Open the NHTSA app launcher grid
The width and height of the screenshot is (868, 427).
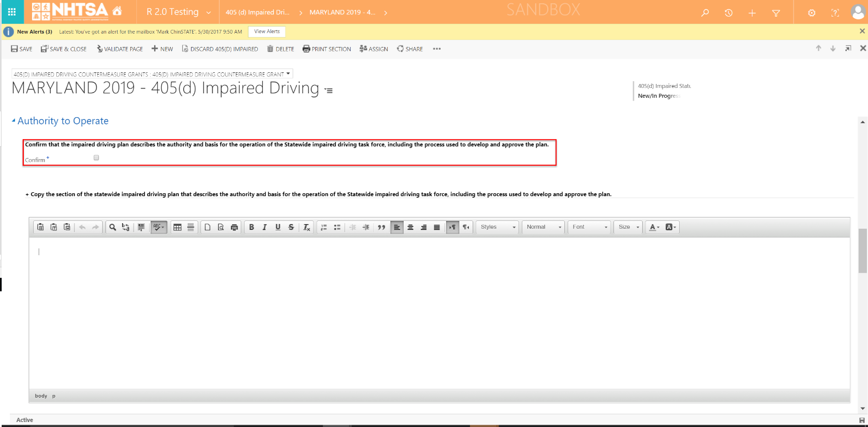[x=12, y=12]
